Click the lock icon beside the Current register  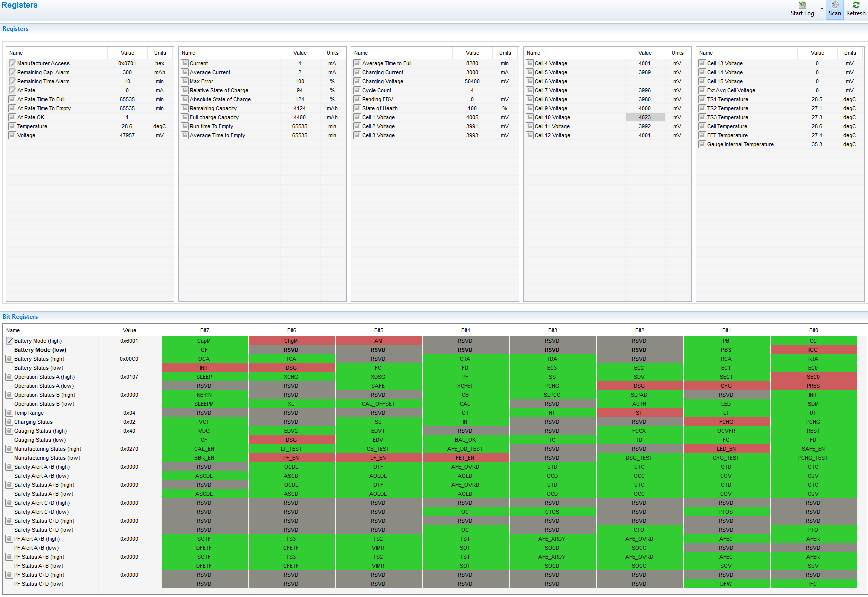[185, 63]
